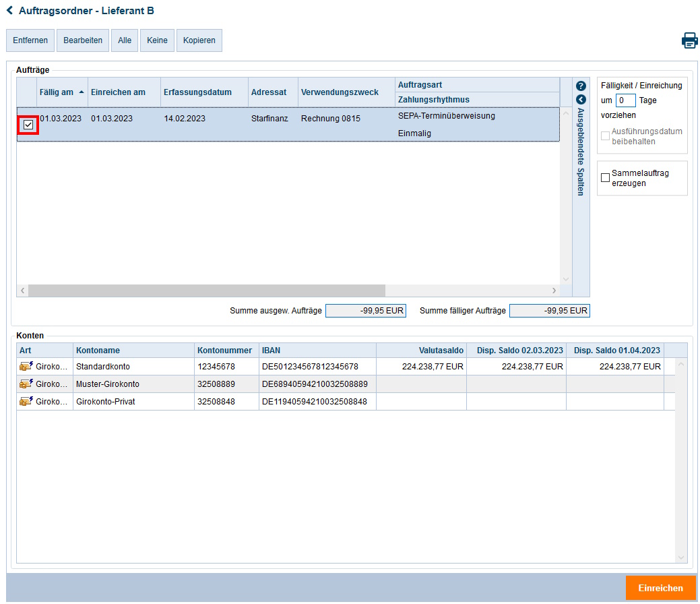Click the Rechnung 0815 purpose cell
Screen dimensions: 700x604
point(331,119)
